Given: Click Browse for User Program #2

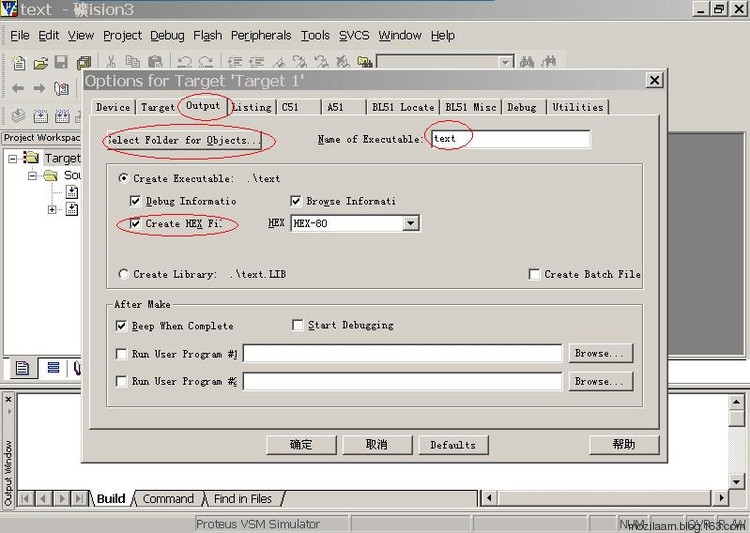Looking at the screenshot, I should coord(600,381).
